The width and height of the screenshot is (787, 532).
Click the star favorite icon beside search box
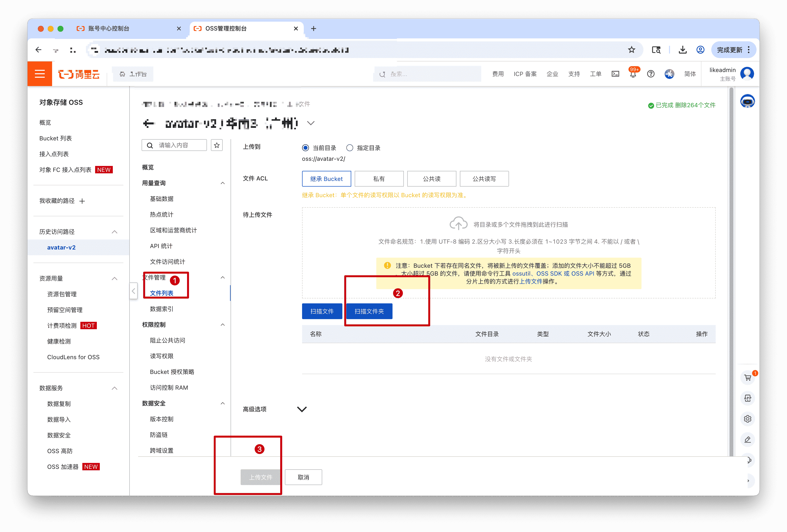217,145
